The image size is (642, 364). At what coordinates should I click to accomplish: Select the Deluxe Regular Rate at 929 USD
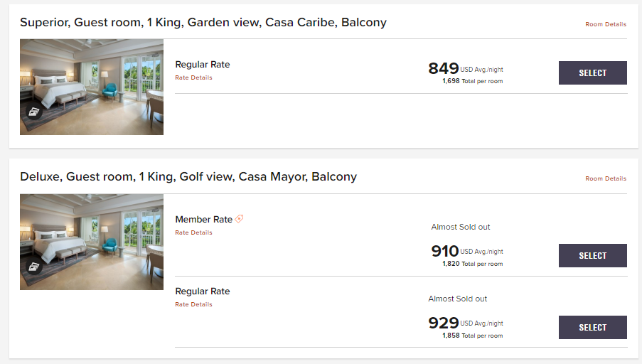point(592,327)
